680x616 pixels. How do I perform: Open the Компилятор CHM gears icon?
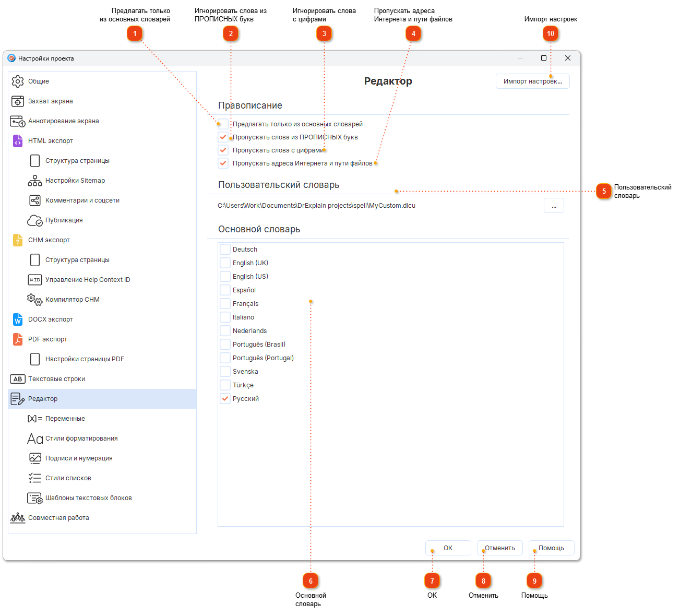35,300
